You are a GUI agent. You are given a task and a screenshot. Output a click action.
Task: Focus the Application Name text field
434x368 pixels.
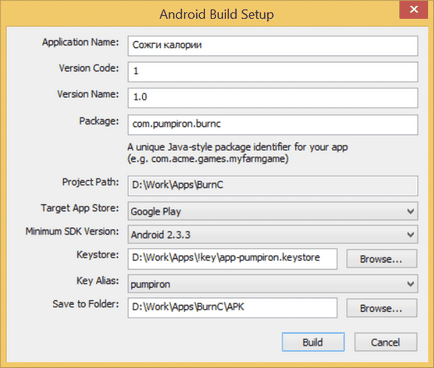click(x=272, y=46)
